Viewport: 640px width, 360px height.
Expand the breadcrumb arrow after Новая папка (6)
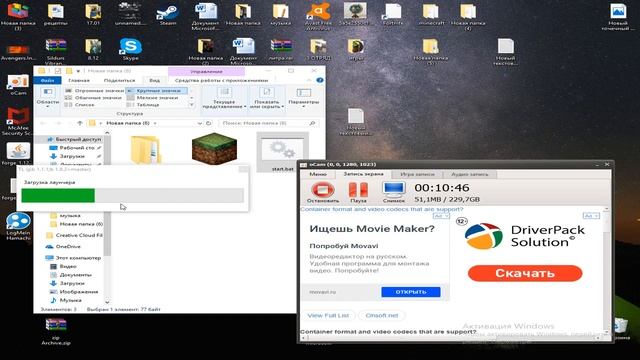point(155,123)
